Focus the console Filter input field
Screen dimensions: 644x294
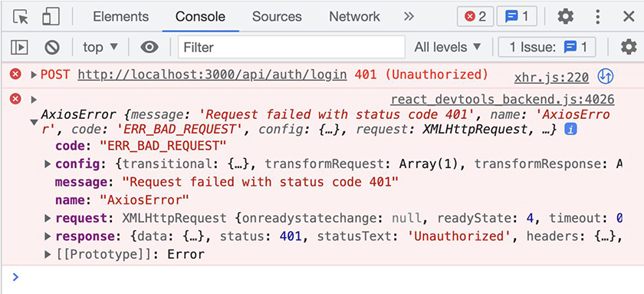(291, 48)
